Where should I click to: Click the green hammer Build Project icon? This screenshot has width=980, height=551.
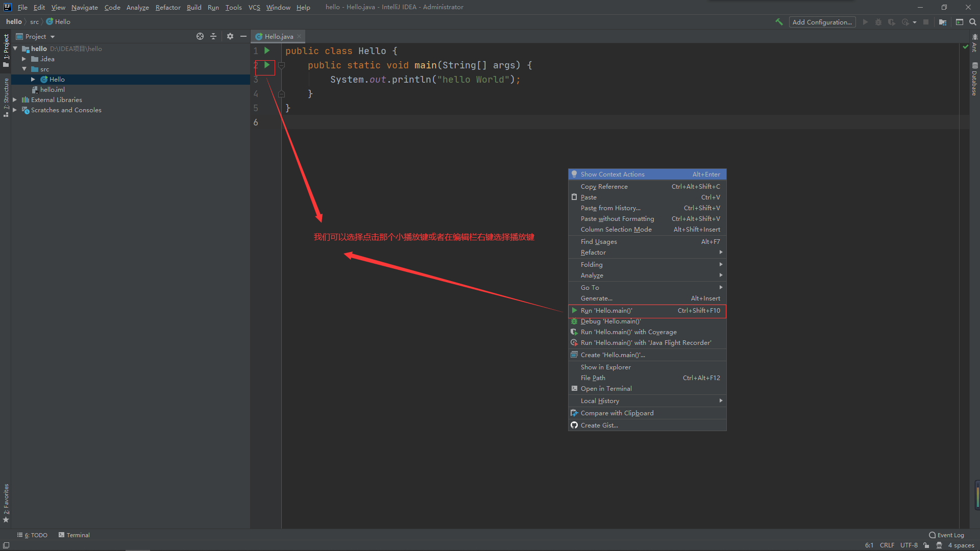tap(779, 22)
